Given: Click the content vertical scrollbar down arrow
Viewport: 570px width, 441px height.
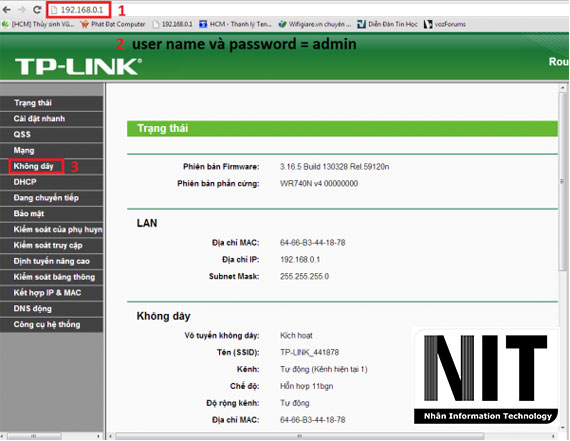Looking at the screenshot, I should click(x=562, y=427).
